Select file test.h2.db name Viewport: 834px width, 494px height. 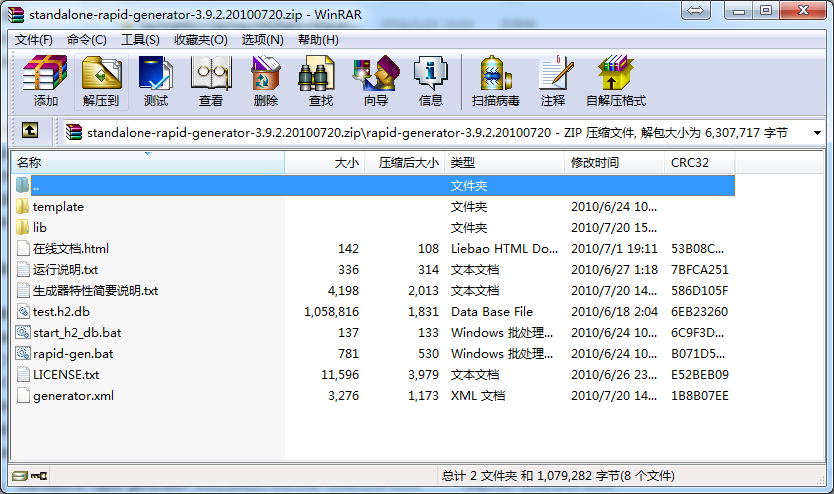coord(61,312)
